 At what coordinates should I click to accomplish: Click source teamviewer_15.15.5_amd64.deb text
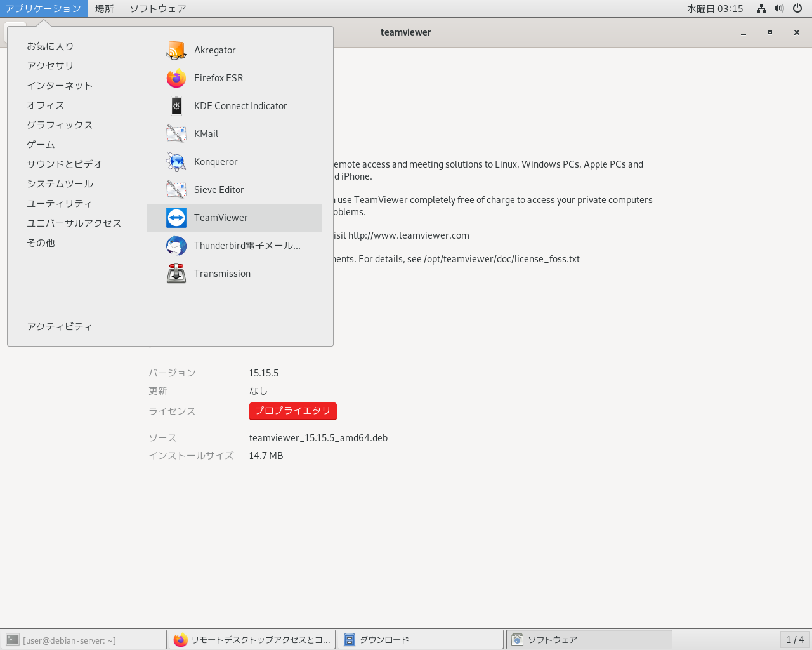[318, 438]
